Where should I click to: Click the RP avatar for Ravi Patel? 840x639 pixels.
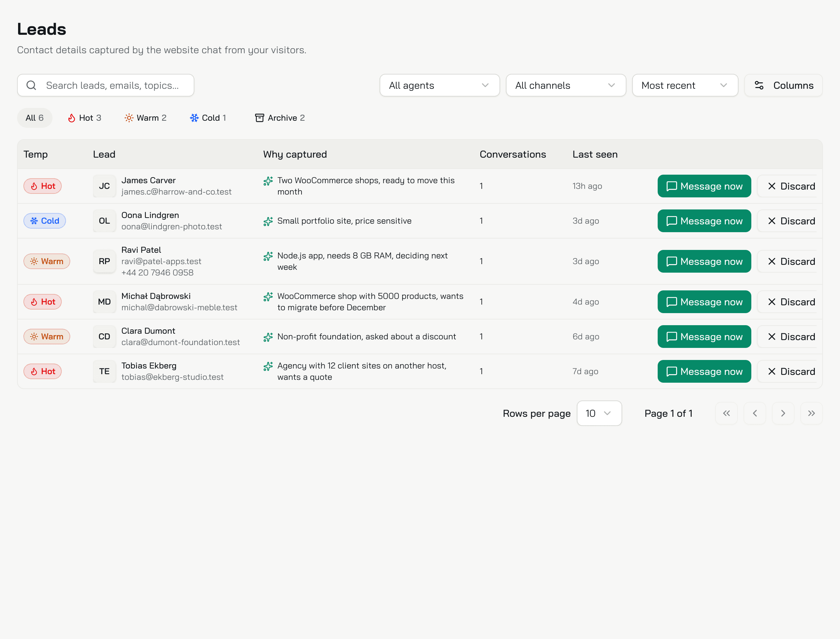pos(104,261)
